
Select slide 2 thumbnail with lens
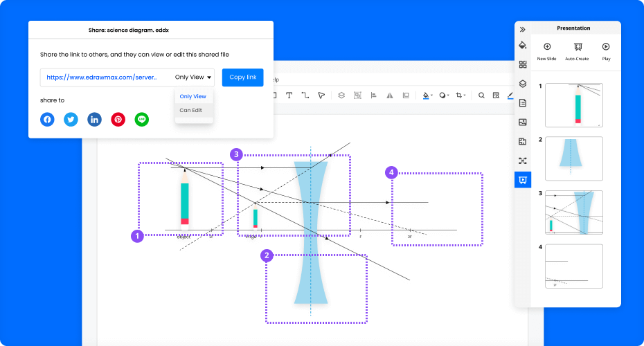pos(574,158)
